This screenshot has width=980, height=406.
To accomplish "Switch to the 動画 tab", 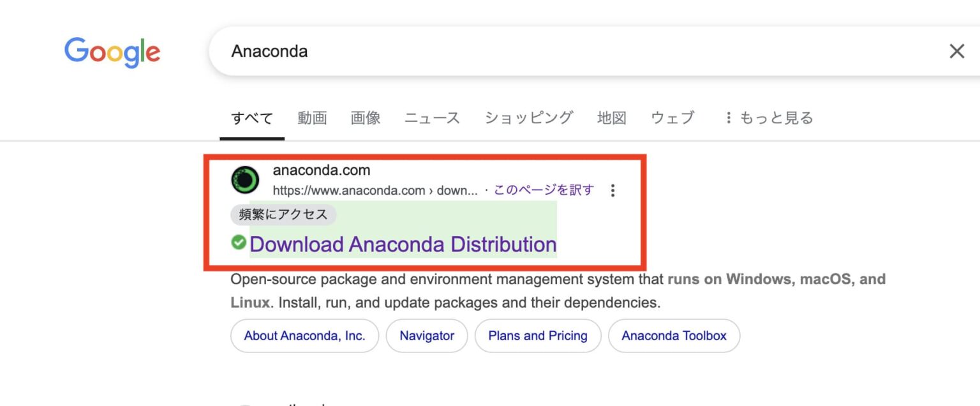I will (312, 117).
